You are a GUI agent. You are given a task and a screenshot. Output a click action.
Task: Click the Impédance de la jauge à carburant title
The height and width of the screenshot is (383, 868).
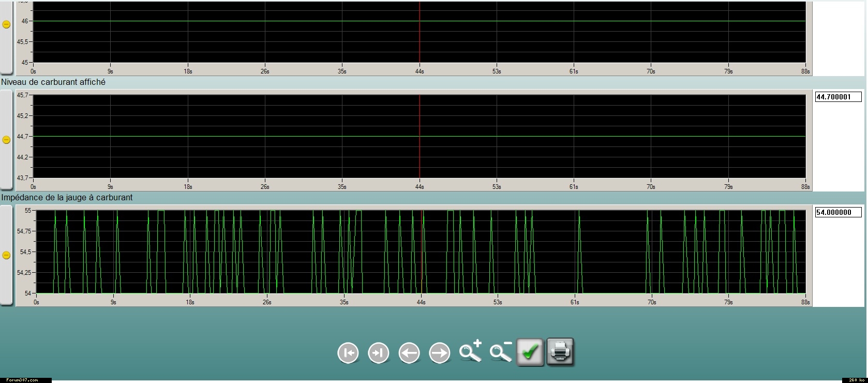(x=67, y=198)
